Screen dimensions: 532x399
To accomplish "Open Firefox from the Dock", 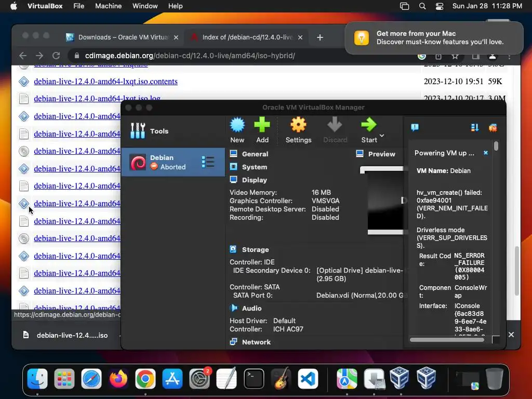I will click(118, 379).
